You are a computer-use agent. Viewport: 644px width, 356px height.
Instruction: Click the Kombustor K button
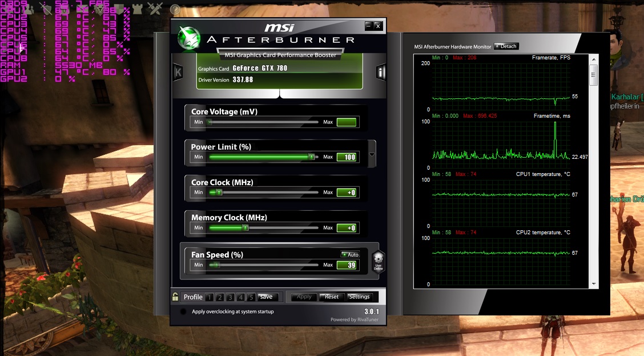pyautogui.click(x=178, y=73)
